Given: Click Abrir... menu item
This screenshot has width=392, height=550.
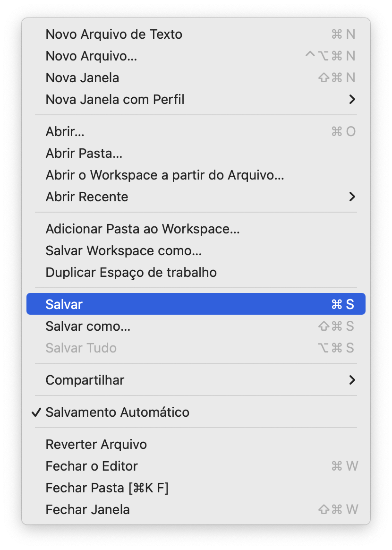Looking at the screenshot, I should (65, 131).
